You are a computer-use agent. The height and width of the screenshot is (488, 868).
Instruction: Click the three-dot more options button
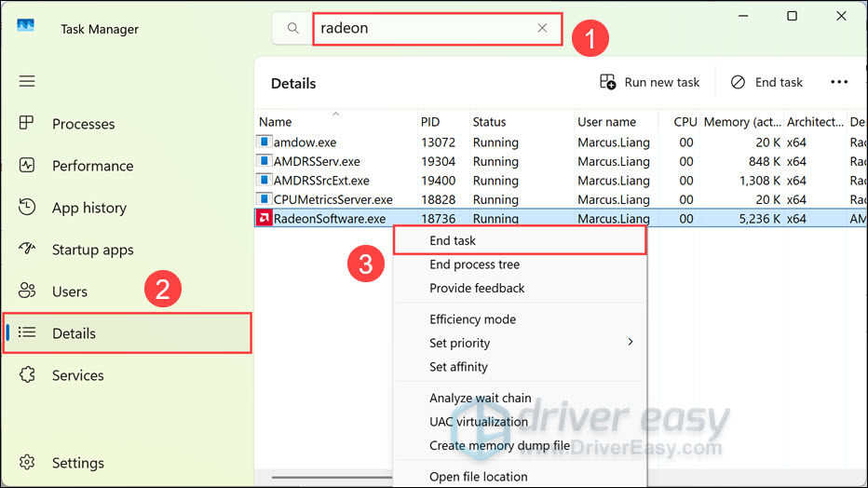839,82
